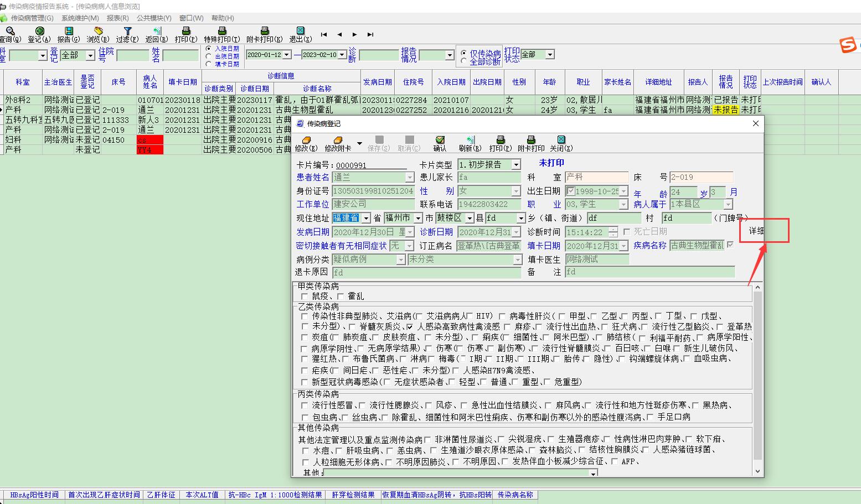Click 主治医生 column header

(58, 82)
